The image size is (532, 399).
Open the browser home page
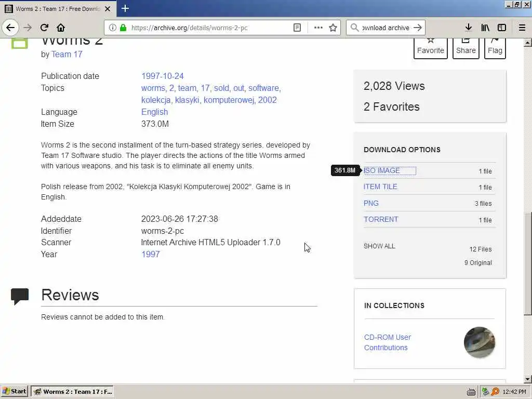pos(61,28)
